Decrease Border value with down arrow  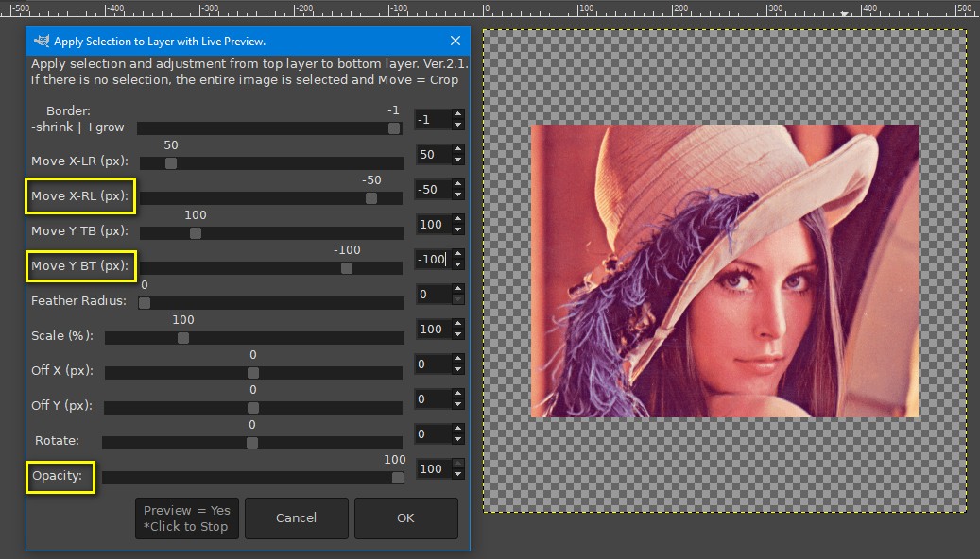click(x=458, y=125)
